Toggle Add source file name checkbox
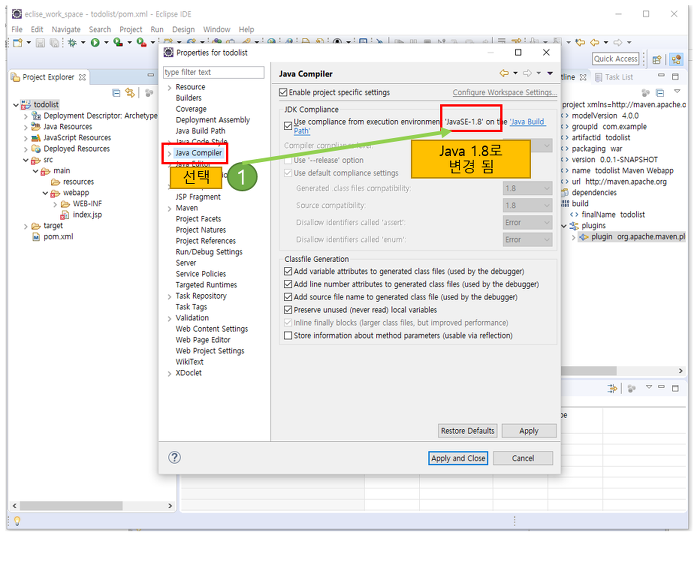Screen dimensions: 694x571 pyautogui.click(x=288, y=297)
